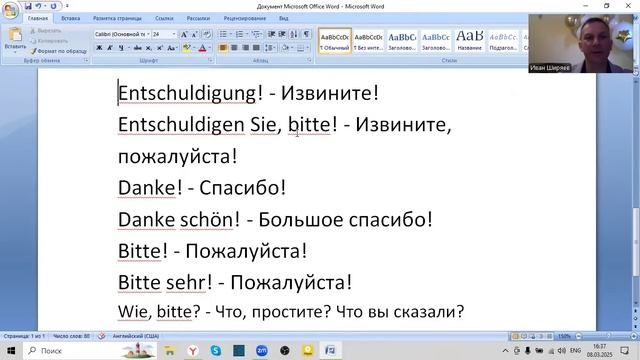Viewport: 640px width, 360px height.
Task: Center the text
Action: 234,48
